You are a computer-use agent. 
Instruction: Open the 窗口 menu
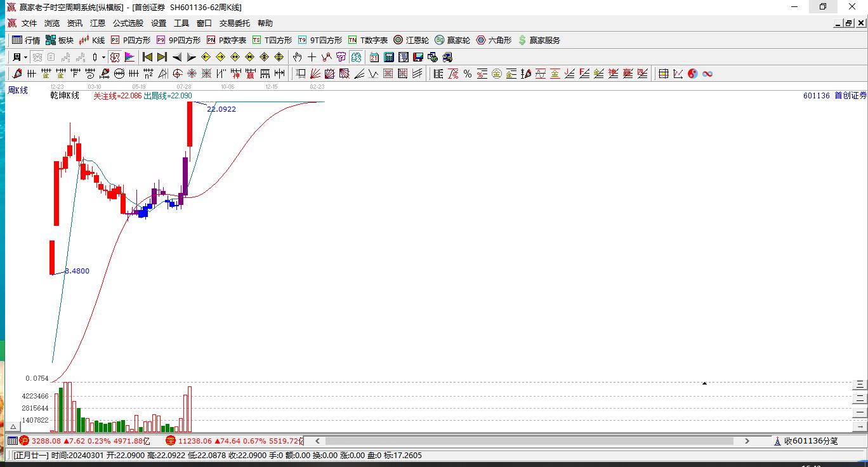click(204, 23)
